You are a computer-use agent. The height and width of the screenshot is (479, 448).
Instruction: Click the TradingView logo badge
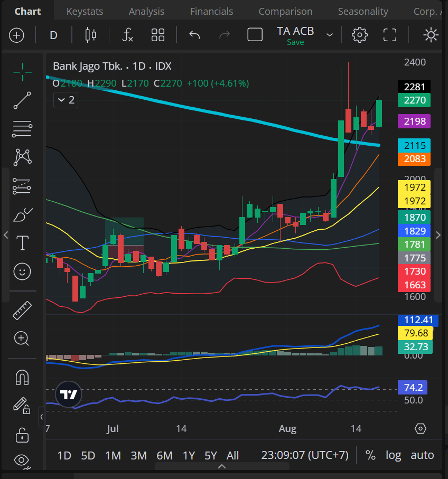[x=69, y=395]
